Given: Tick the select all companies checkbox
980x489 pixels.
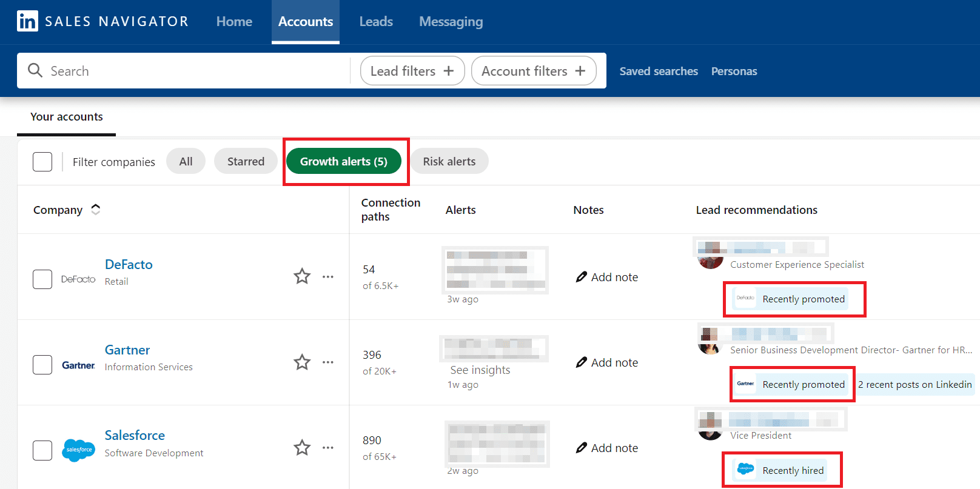Looking at the screenshot, I should (42, 162).
